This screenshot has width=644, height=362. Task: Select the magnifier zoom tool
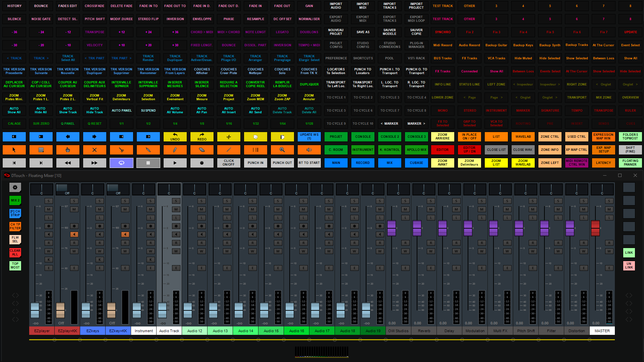(x=282, y=150)
